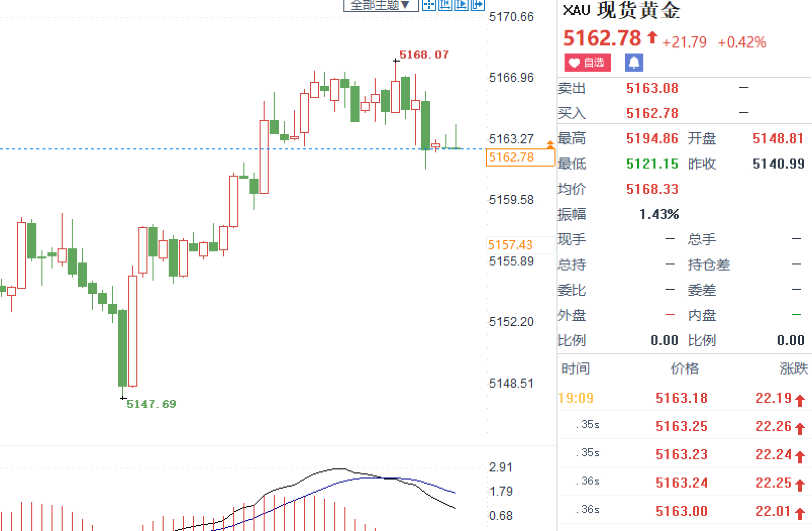Click the 19:09 tick time

(576, 398)
